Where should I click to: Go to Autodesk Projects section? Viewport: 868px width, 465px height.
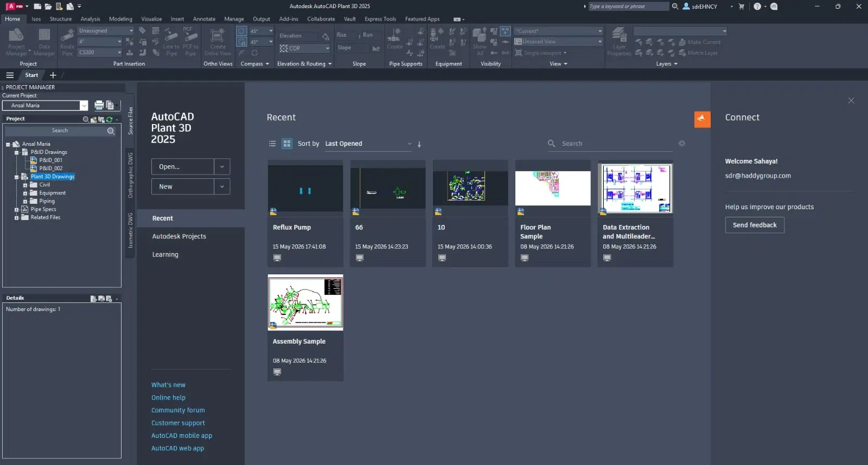pos(179,236)
